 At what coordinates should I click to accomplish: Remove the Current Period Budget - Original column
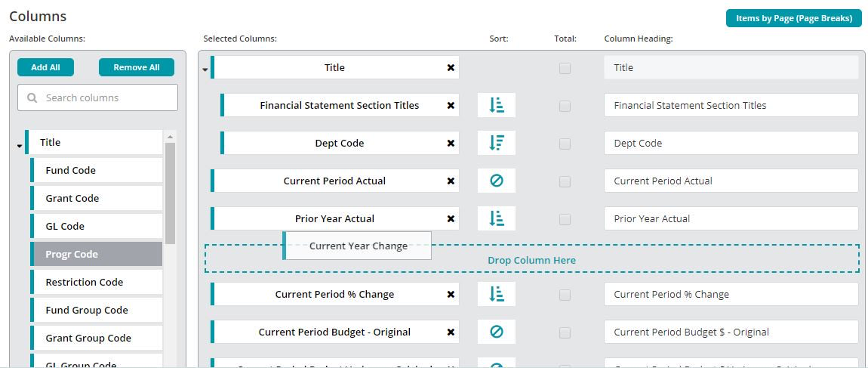tap(451, 332)
